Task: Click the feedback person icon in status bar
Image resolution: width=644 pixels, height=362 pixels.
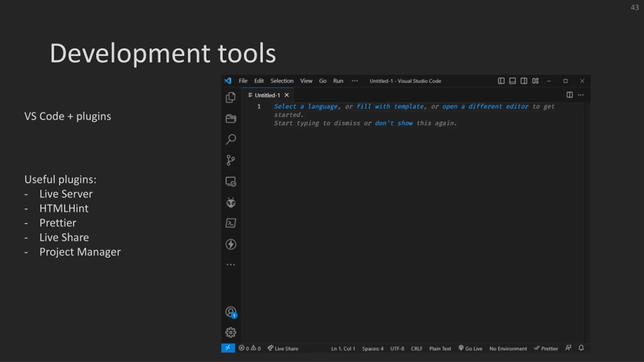Action: [568, 348]
